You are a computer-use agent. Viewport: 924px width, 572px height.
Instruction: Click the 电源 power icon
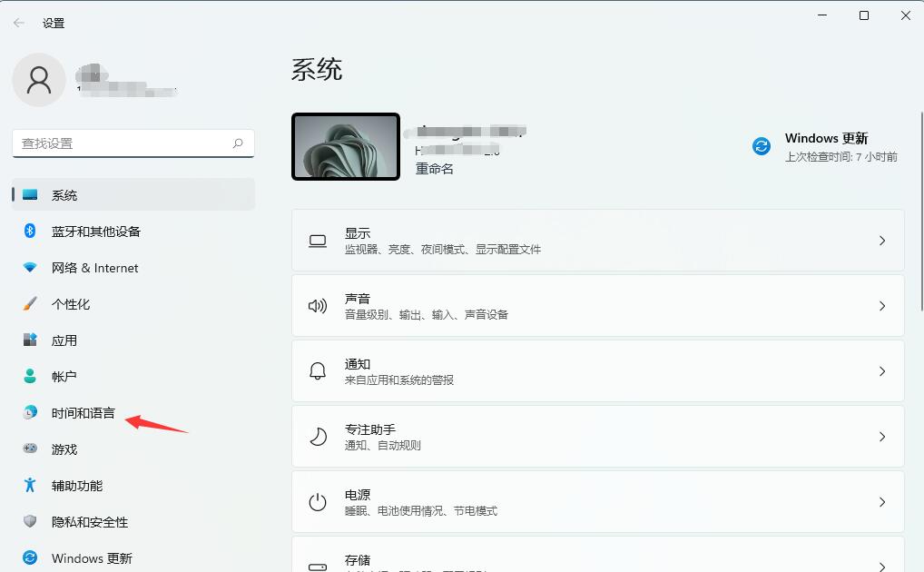[317, 501]
